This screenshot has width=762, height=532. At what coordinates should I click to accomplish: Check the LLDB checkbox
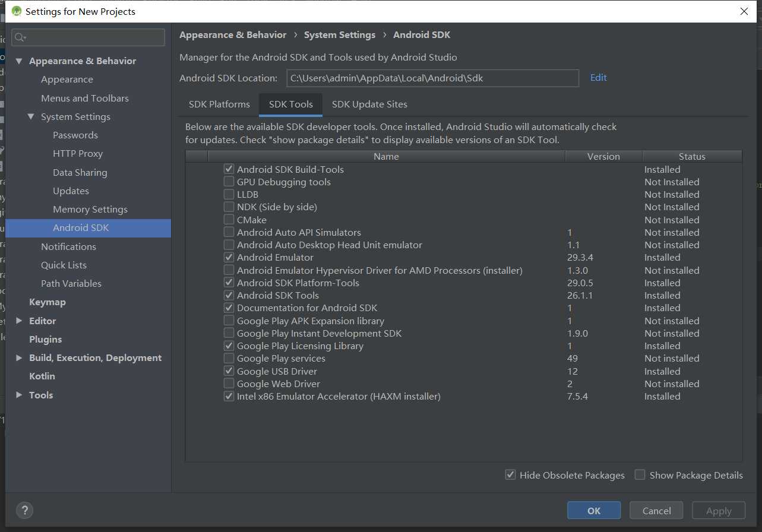click(229, 194)
